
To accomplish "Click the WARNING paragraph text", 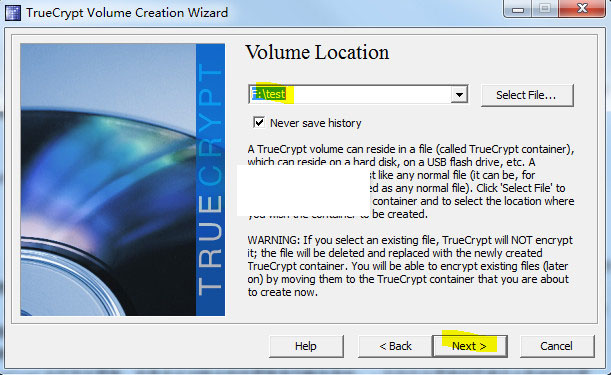I will coord(410,266).
